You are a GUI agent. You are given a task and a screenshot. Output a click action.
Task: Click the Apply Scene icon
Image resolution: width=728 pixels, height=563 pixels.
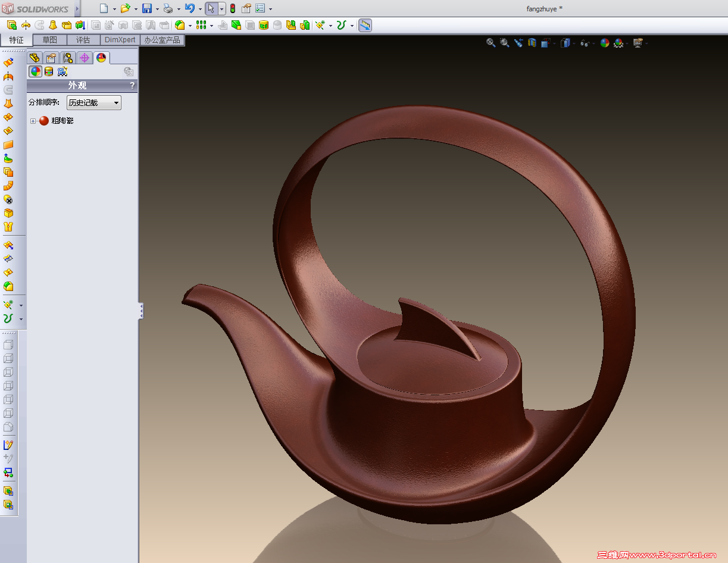(x=619, y=43)
